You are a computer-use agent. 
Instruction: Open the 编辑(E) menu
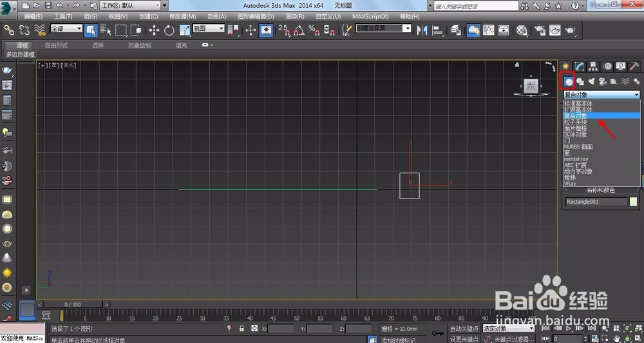(33, 17)
